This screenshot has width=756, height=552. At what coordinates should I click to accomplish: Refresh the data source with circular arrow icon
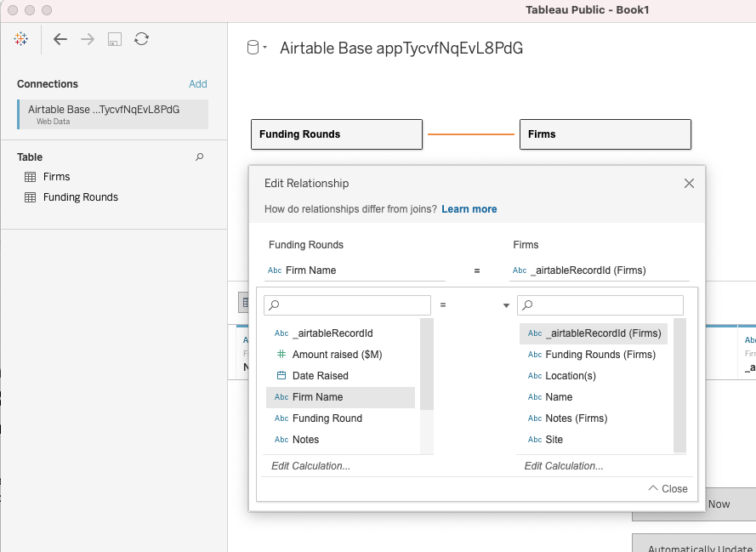click(x=141, y=39)
